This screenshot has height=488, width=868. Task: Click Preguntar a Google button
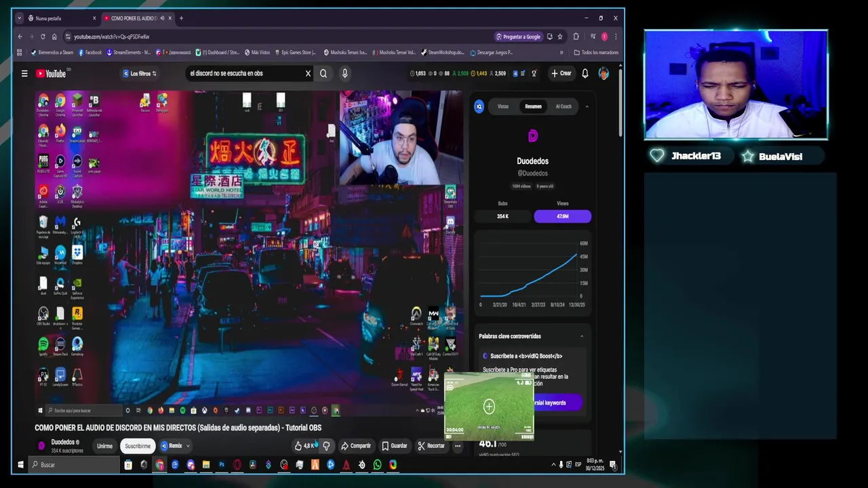tap(519, 37)
